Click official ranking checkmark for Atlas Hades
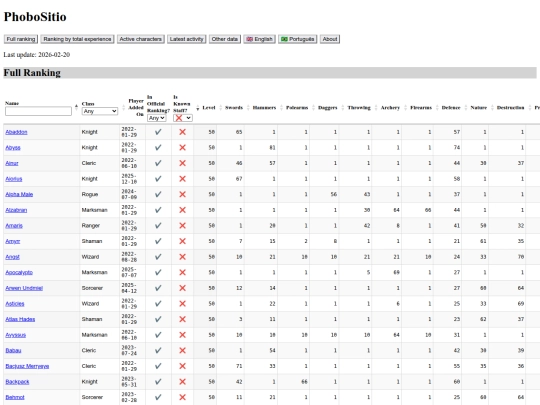Image resolution: width=540 pixels, height=405 pixels. [158, 320]
